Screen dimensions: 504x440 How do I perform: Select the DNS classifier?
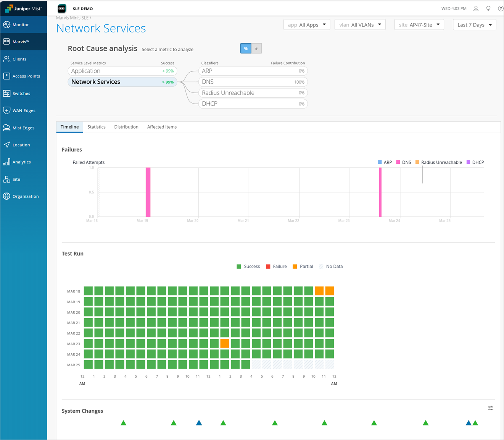click(x=253, y=82)
